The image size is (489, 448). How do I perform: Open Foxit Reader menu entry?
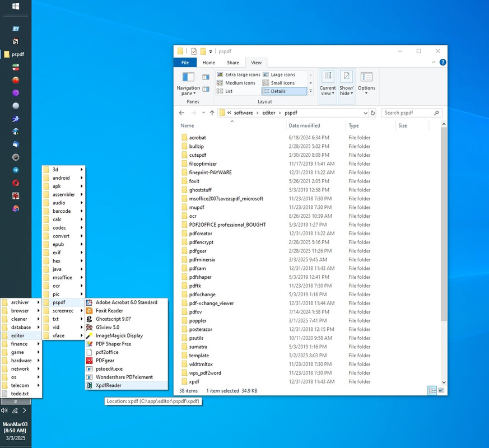click(x=126, y=310)
